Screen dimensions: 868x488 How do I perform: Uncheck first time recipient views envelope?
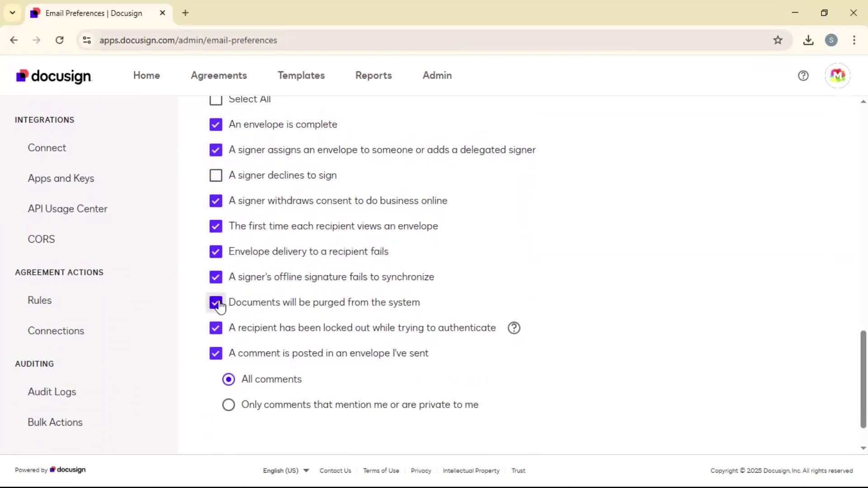click(x=216, y=226)
